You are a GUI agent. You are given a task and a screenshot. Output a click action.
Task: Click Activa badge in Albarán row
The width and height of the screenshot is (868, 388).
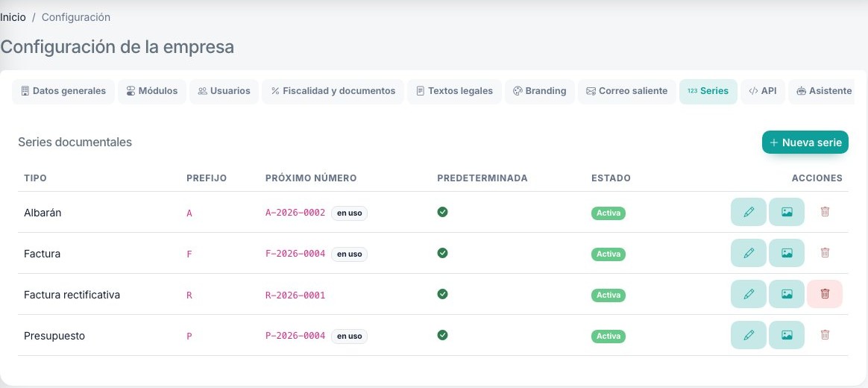(x=608, y=213)
